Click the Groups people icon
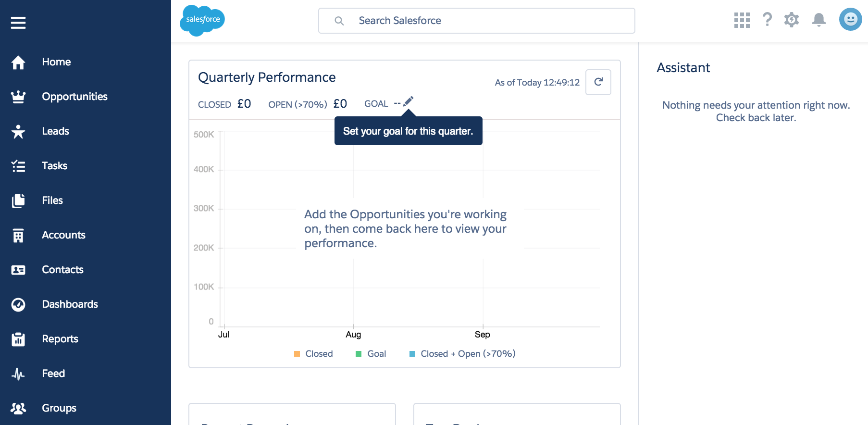 coord(18,408)
